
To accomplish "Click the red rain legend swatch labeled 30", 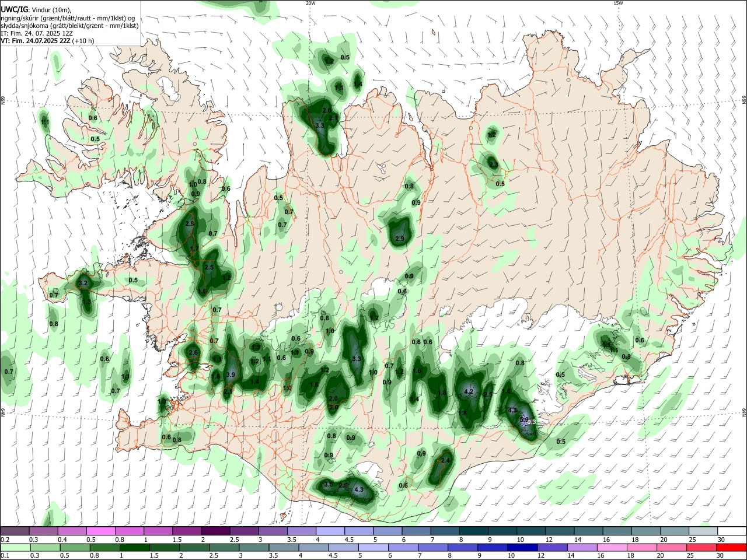I will (x=731, y=547).
